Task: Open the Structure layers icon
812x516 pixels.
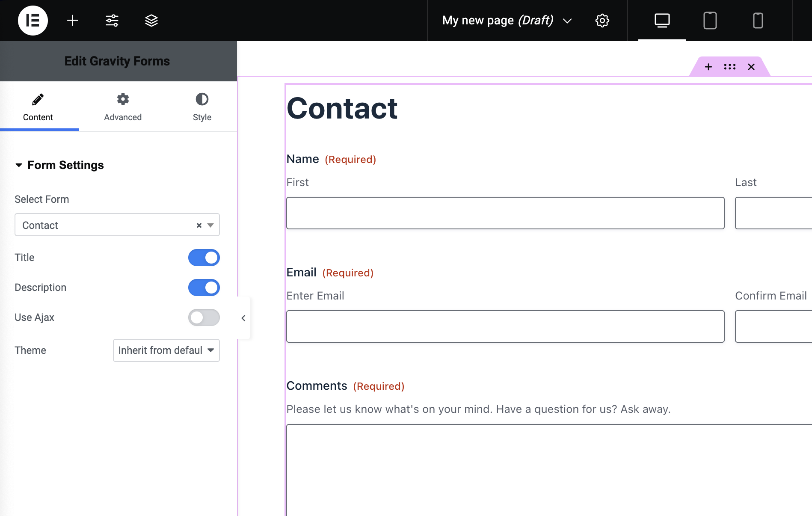Action: pos(151,21)
